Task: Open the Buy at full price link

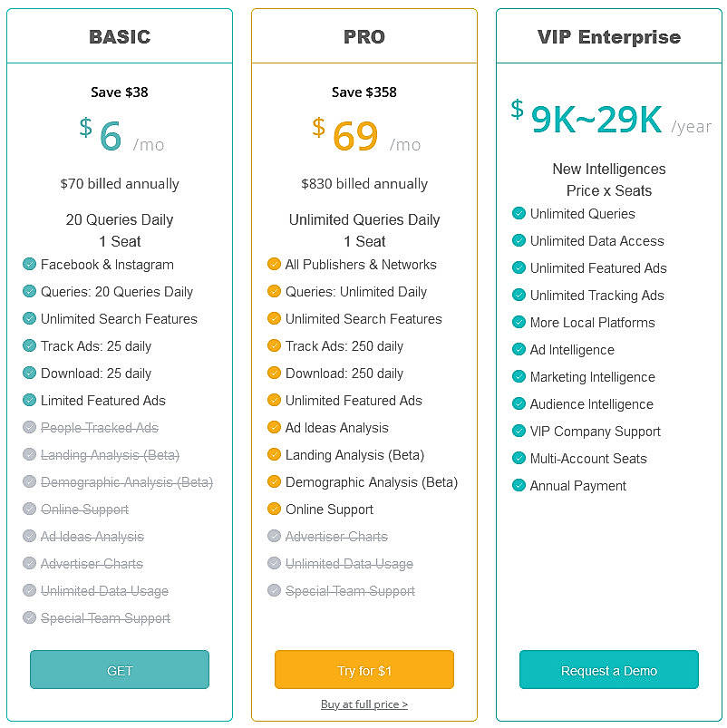Action: tap(363, 703)
